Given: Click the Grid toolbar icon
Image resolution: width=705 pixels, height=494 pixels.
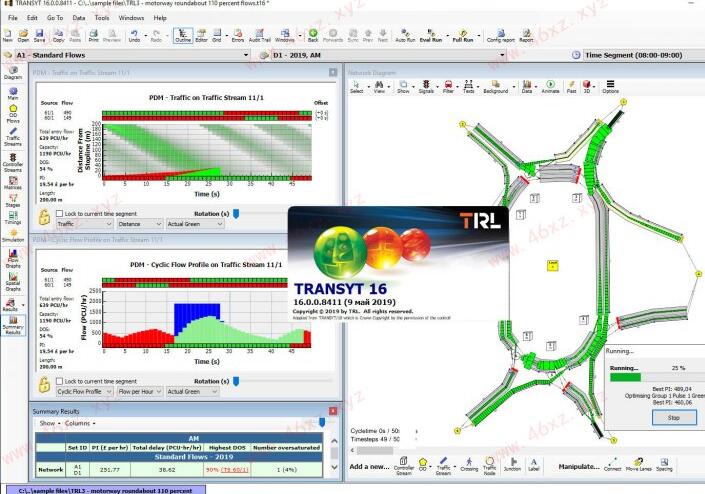Looking at the screenshot, I should point(217,36).
